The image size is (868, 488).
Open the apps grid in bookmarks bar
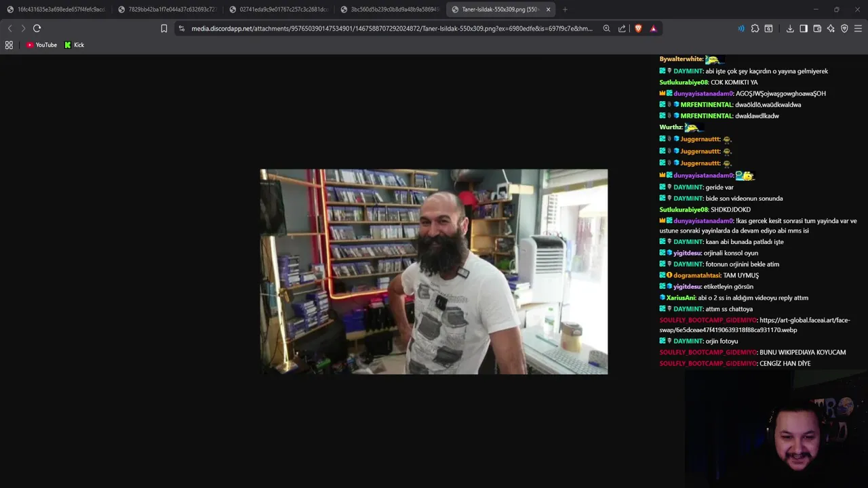9,45
